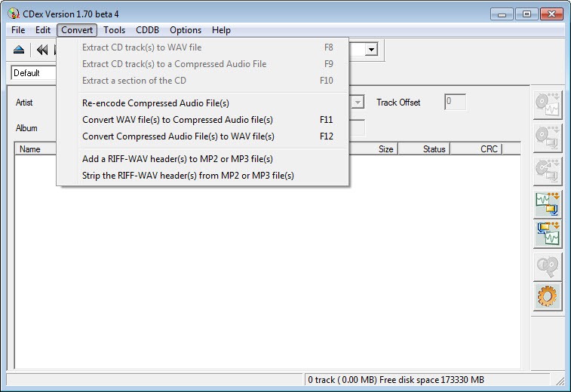571x392 pixels.
Task: Click convert compressed audio to WAV icon
Action: pos(548,234)
